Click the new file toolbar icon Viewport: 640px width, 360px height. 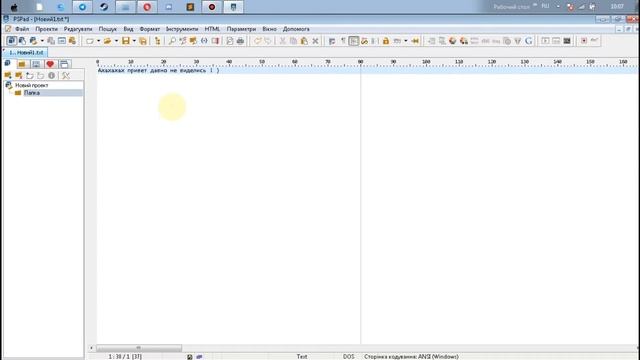[x=89, y=41]
